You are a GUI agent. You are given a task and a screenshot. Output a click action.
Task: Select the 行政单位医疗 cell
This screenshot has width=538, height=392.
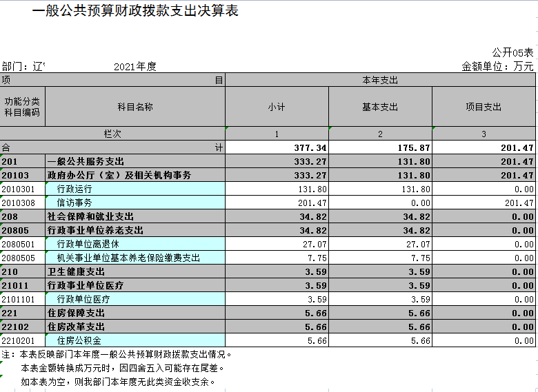(135, 299)
